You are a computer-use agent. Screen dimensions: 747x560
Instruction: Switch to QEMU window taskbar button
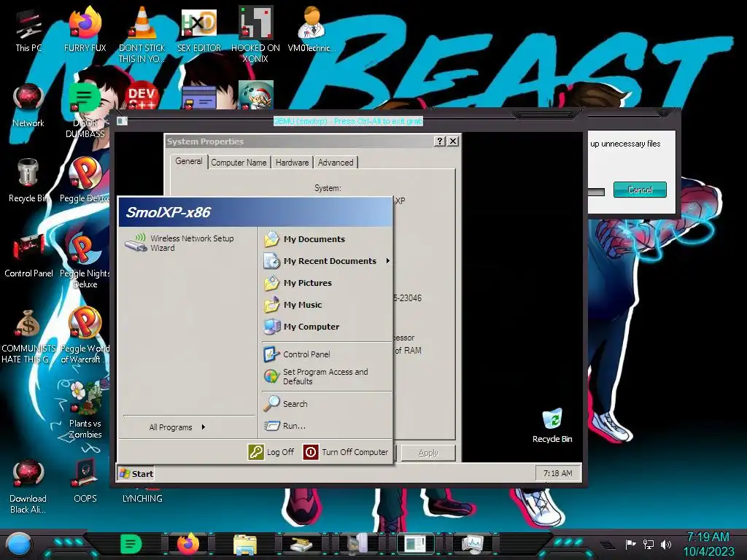tap(415, 544)
